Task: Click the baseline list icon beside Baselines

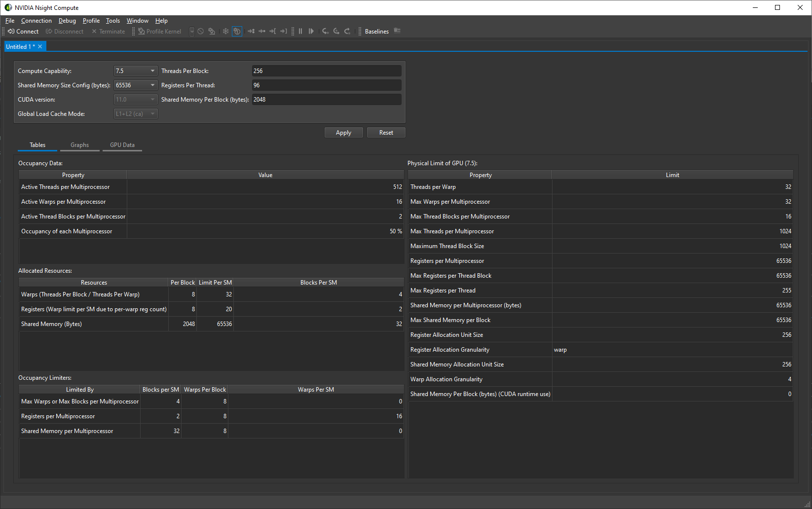Action: 397,31
